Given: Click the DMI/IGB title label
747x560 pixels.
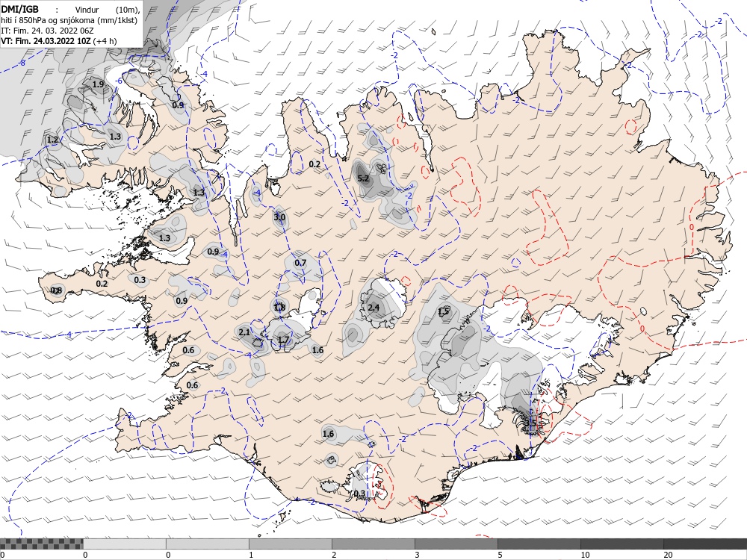Looking at the screenshot, I should [20, 9].
